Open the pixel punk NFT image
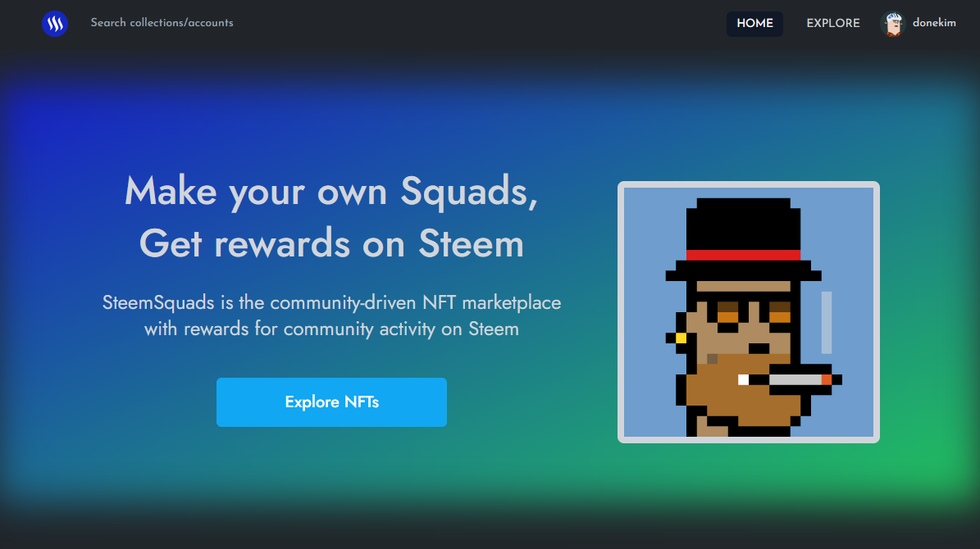This screenshot has width=980, height=549. tap(748, 312)
